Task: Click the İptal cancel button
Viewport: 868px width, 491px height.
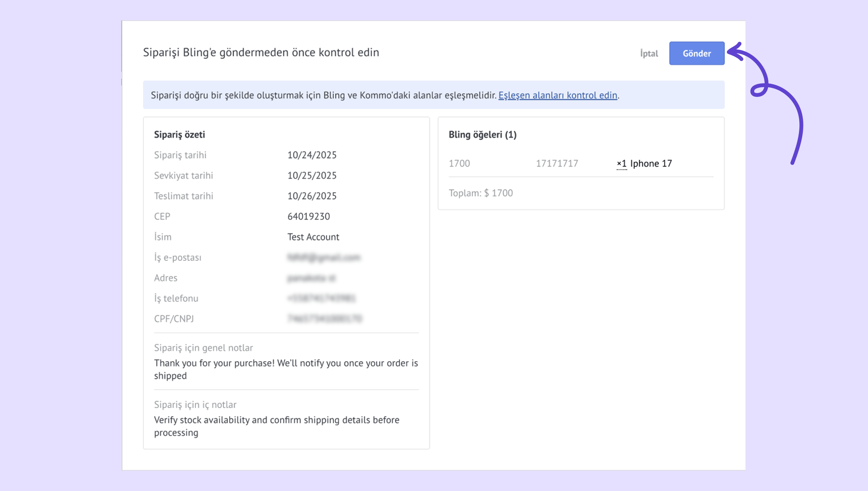Action: pos(649,54)
